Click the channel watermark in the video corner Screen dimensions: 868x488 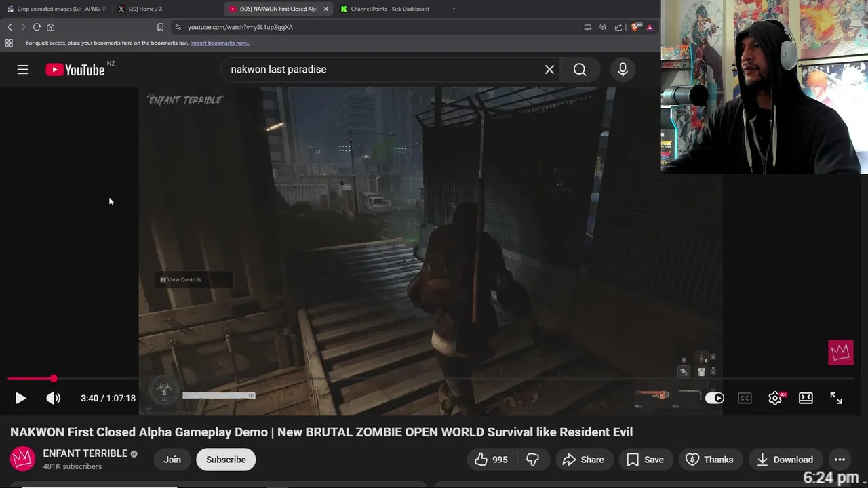pos(841,352)
